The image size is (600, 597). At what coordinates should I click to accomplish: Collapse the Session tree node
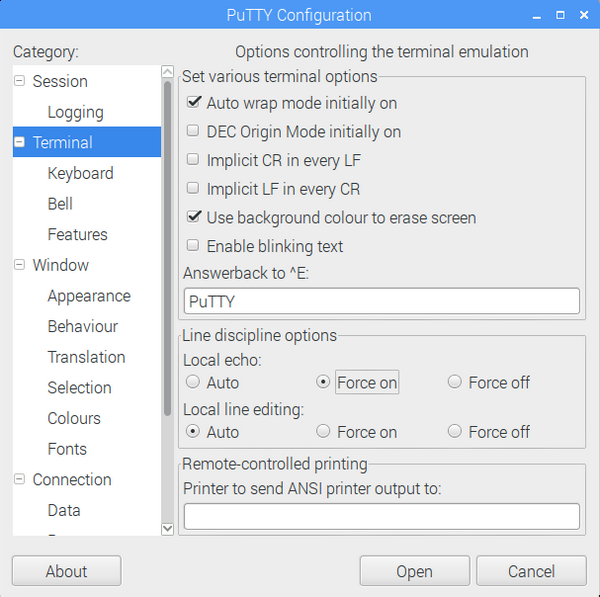point(19,81)
